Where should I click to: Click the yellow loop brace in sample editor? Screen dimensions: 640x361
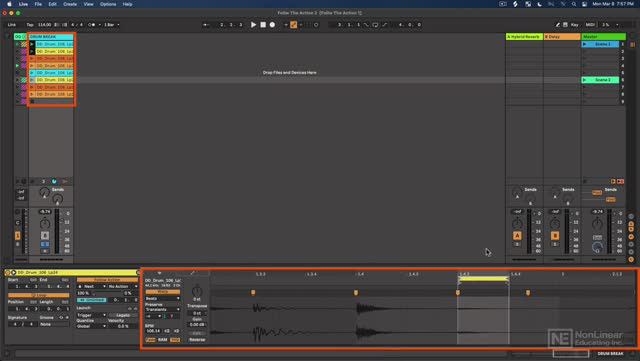coord(483,279)
